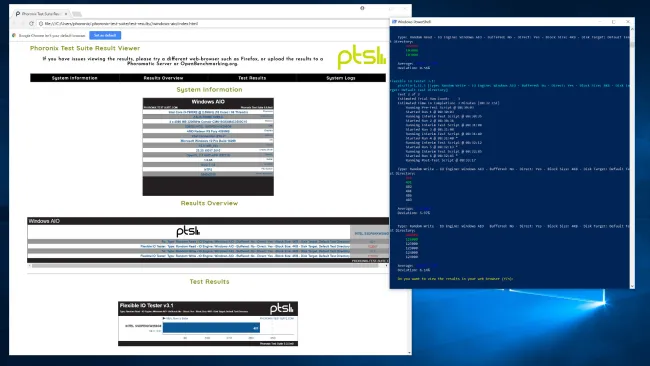Go to the Results Overview nav item
Screen dimensions: 650x366
click(163, 78)
